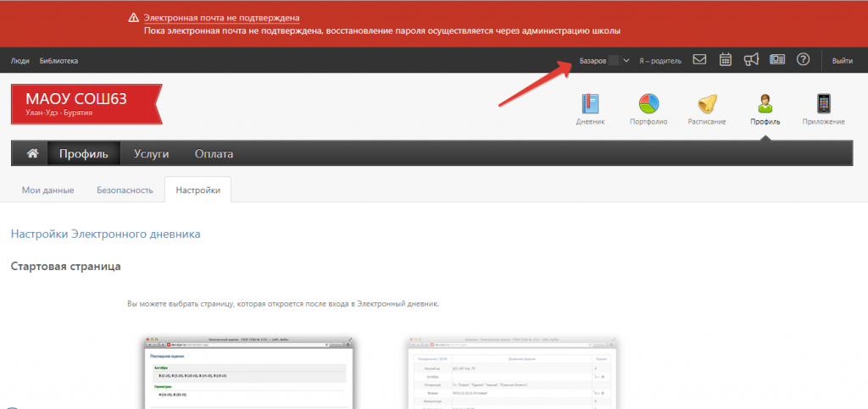Screen dimensions: 868x409
Task: Go to the home page house icon
Action: tap(33, 153)
